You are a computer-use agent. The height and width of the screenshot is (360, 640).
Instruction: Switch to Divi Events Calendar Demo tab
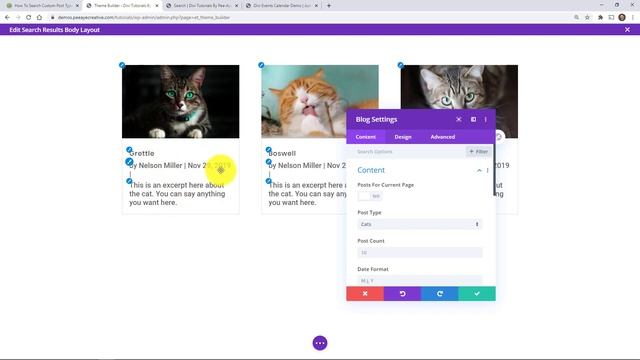click(x=282, y=6)
